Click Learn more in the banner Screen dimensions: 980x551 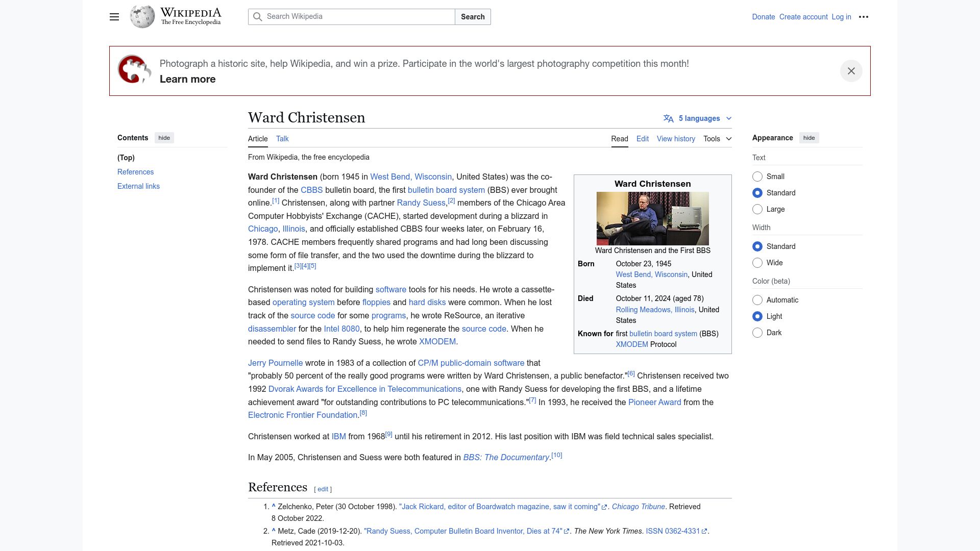187,79
